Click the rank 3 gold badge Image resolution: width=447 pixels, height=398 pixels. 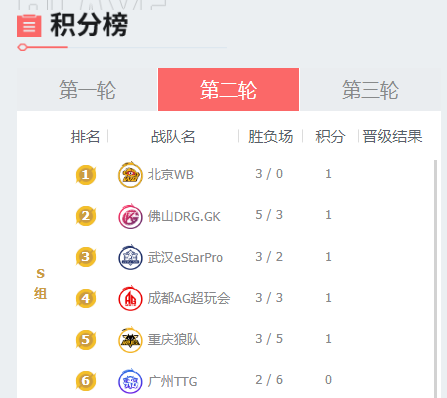(x=86, y=257)
